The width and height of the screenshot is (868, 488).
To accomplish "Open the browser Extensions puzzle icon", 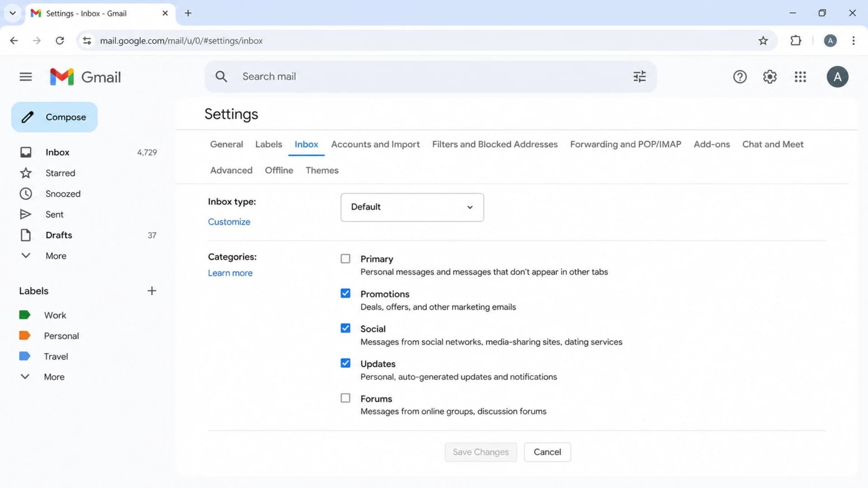I will point(796,41).
